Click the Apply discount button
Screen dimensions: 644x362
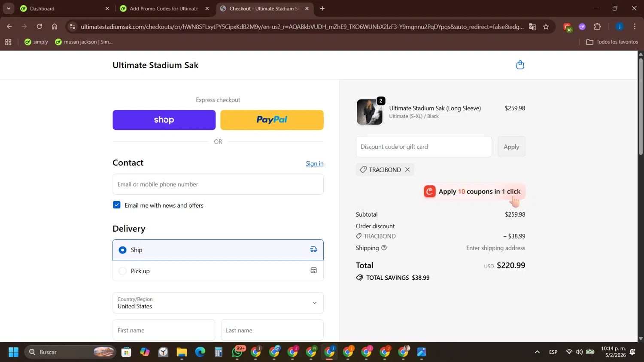point(511,147)
